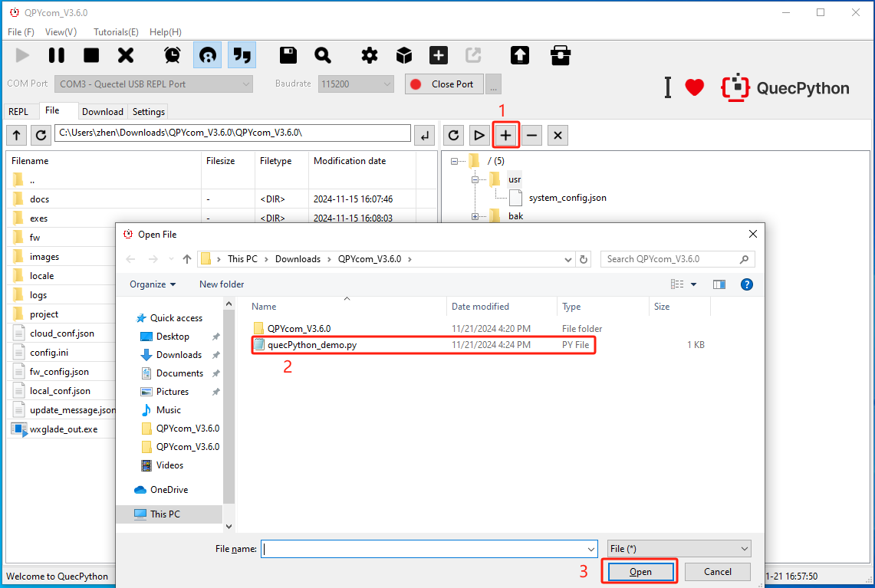Click the floppy disk save icon
This screenshot has width=875, height=588.
pyautogui.click(x=288, y=55)
